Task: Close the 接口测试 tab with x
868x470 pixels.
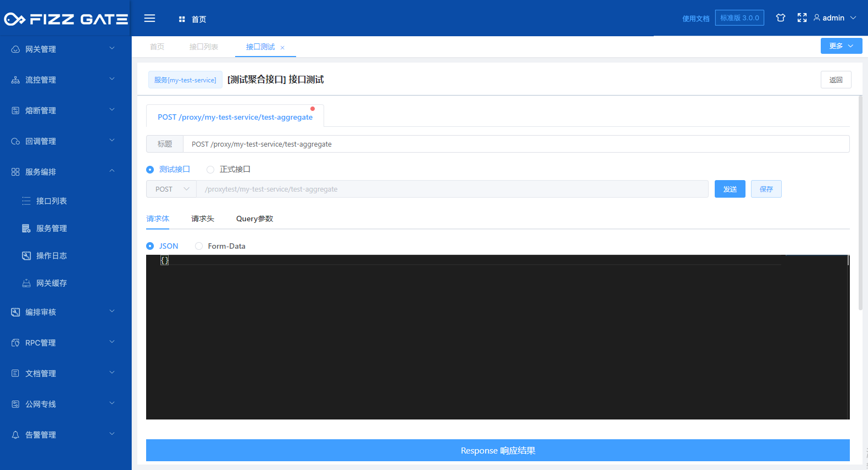Action: pyautogui.click(x=282, y=48)
